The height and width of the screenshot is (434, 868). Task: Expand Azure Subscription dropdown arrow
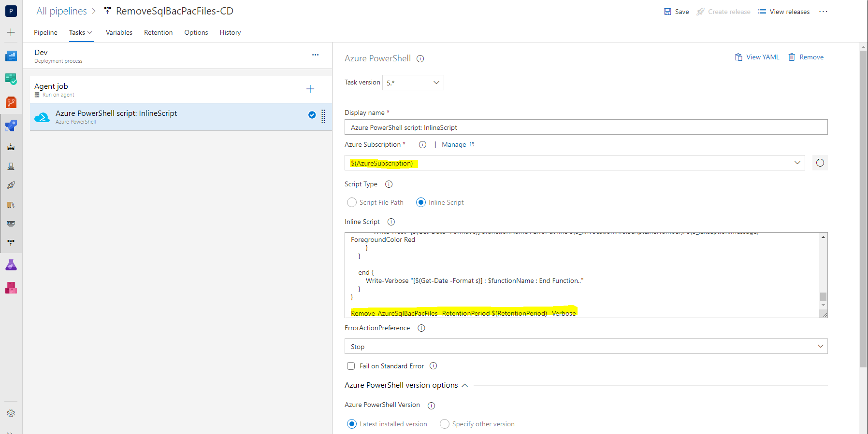tap(797, 163)
